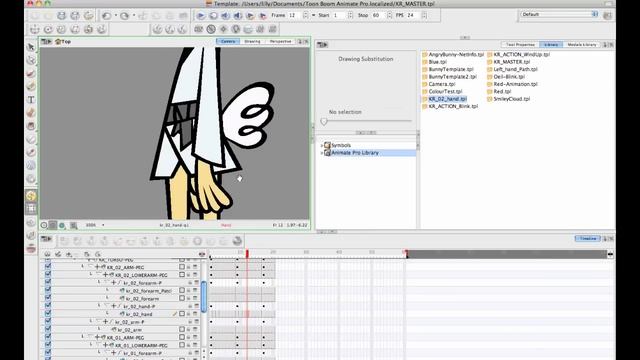Click the round icon at timeline toolbar end

237,241
